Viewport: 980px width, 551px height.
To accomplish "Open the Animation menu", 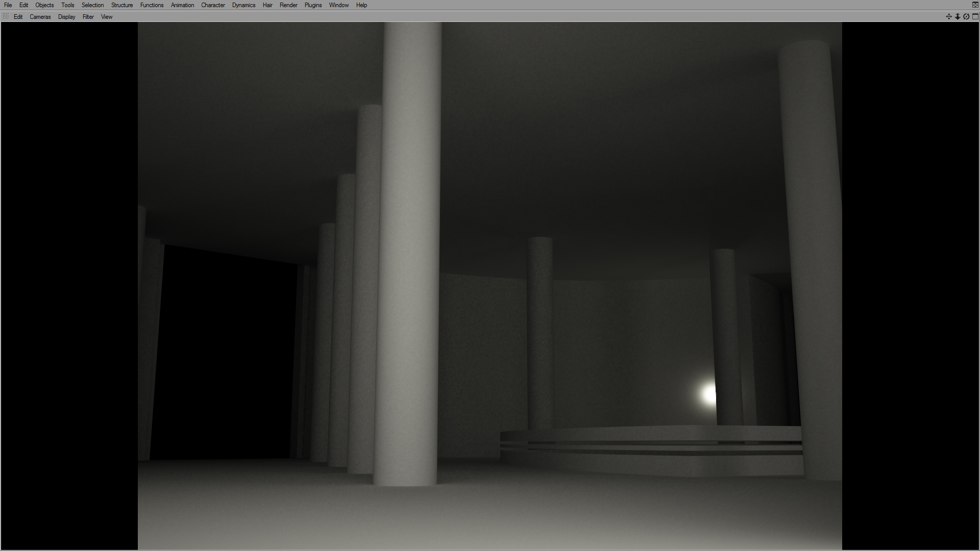I will click(x=182, y=5).
